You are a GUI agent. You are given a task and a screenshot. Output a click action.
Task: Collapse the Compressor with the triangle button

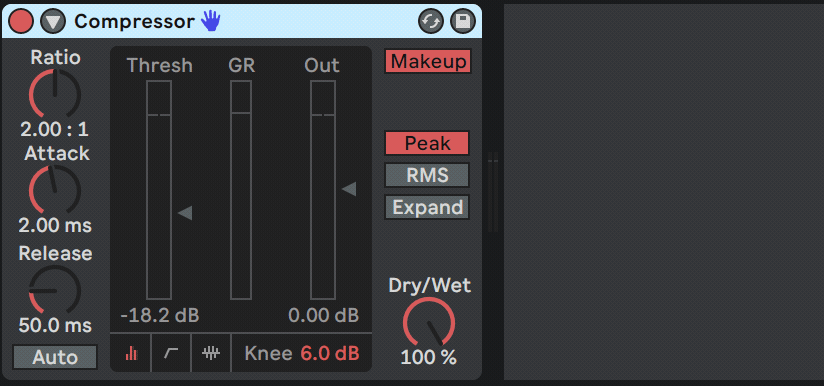pos(53,21)
